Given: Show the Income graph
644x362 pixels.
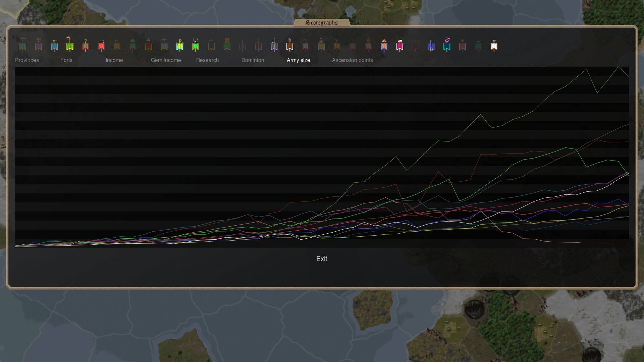Looking at the screenshot, I should (x=114, y=60).
